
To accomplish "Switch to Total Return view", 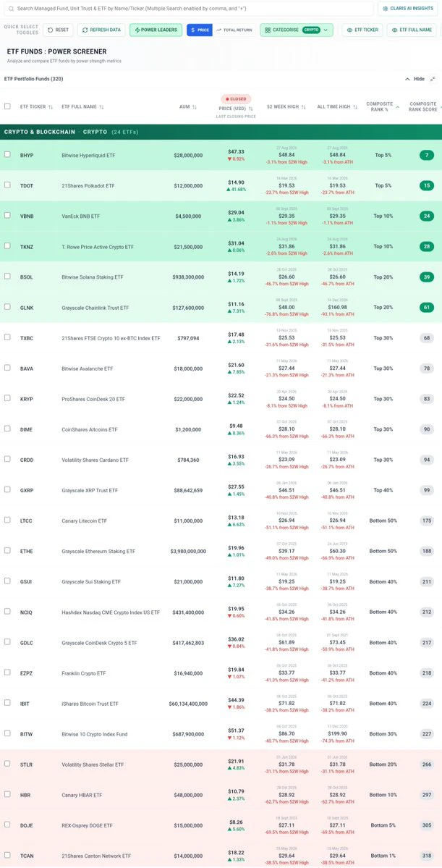I will (235, 30).
